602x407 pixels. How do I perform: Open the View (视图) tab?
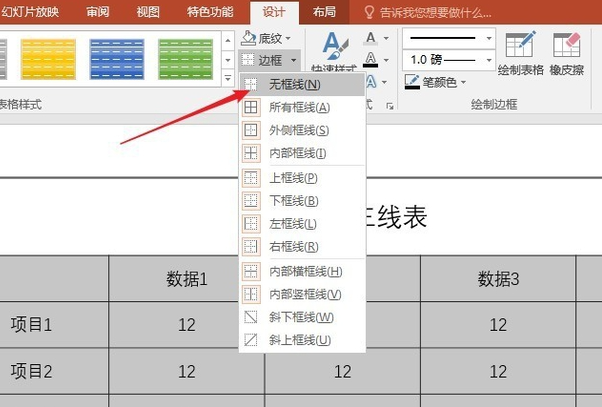coord(148,12)
